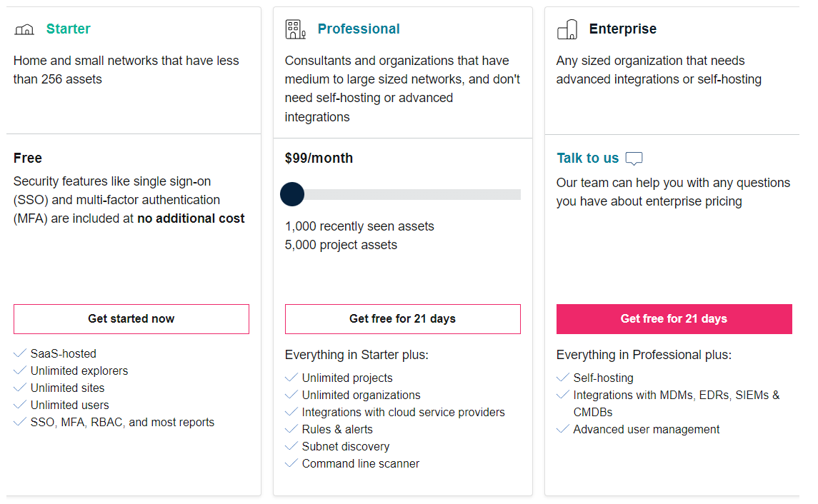Select the Enterprise plan heading
The image size is (818, 504).
(x=623, y=29)
